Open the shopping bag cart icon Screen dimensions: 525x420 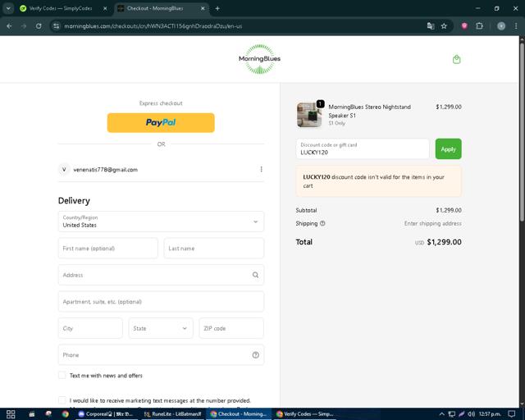pyautogui.click(x=456, y=60)
